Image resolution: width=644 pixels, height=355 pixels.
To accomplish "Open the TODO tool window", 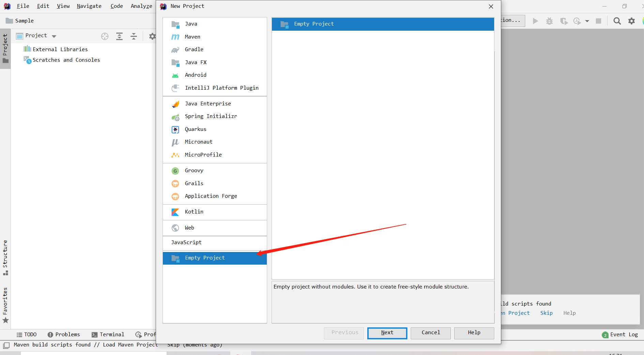I will pos(27,335).
